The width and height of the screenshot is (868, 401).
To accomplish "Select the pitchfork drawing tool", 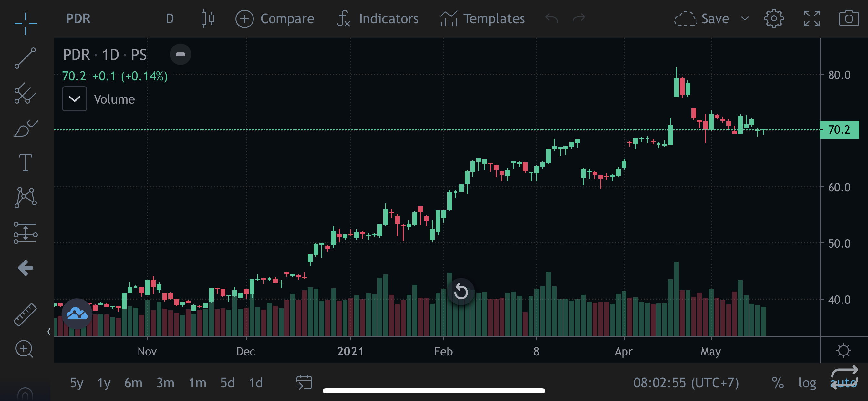I will coord(25,93).
